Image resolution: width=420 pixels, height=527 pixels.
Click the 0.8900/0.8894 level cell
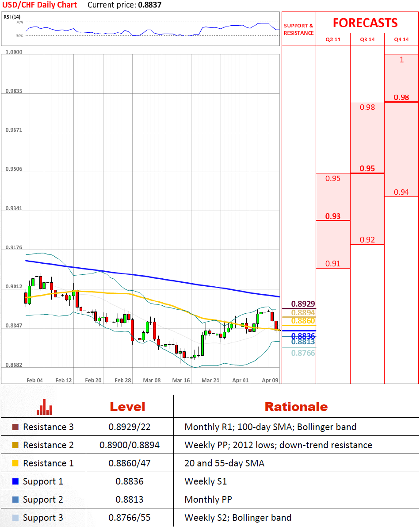129,445
